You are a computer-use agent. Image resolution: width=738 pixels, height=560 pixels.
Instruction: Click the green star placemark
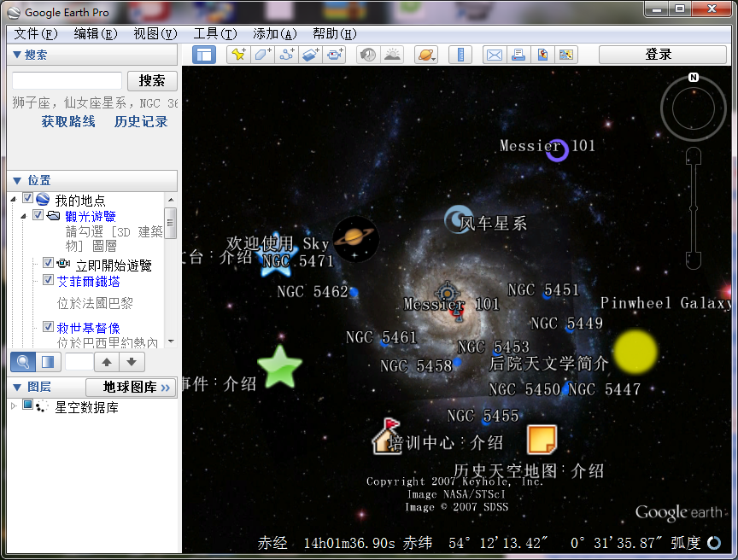click(x=279, y=367)
